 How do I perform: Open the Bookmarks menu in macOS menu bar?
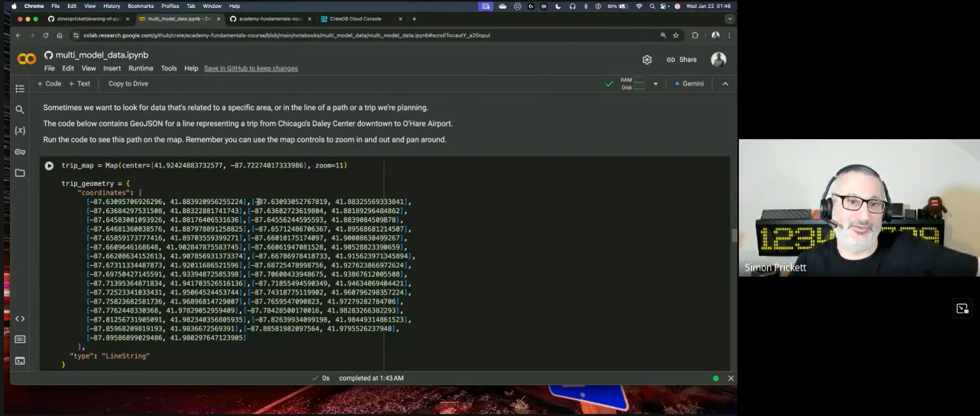click(141, 6)
